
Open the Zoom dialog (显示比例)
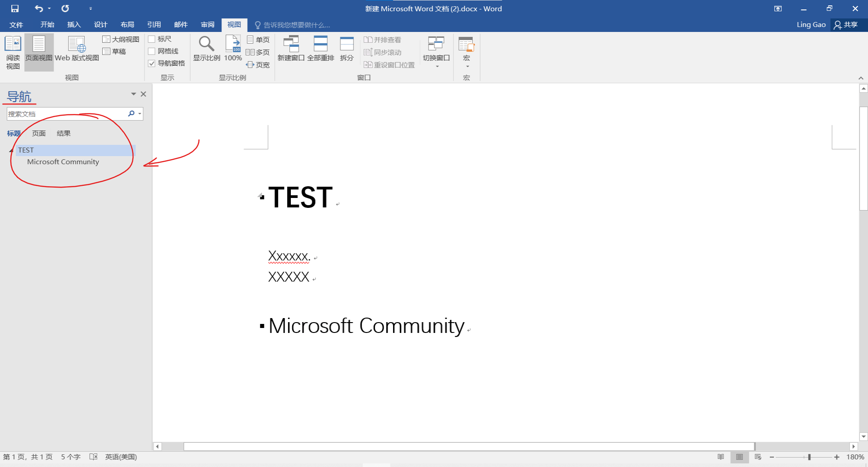[x=207, y=49]
